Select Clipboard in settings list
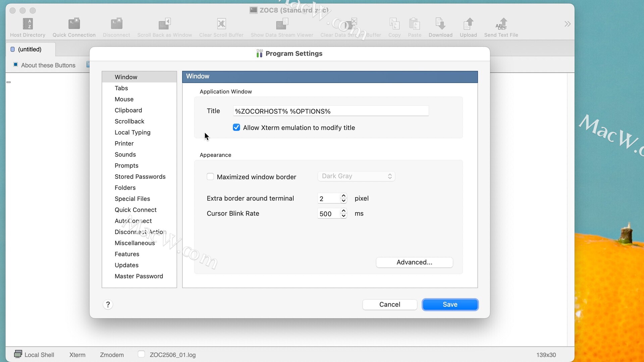The image size is (644, 362). coord(139,110)
